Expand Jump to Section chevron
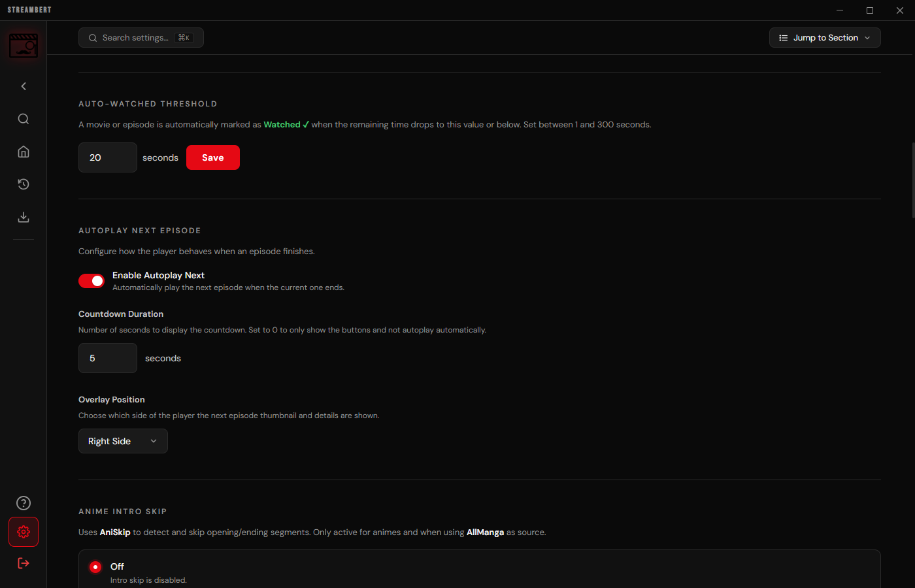 point(867,38)
